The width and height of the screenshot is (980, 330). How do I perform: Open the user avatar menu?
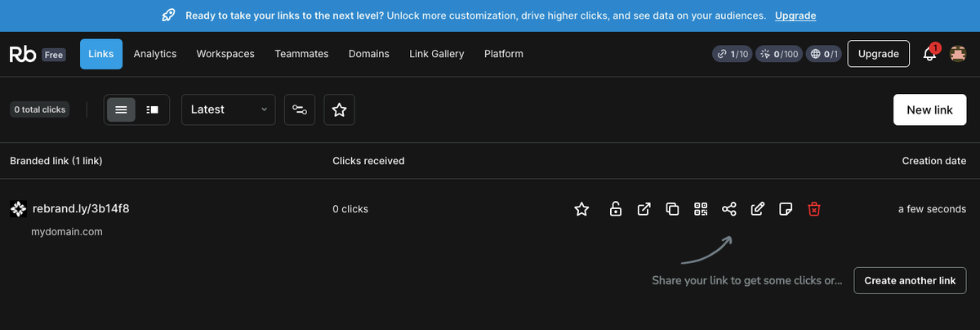(959, 54)
